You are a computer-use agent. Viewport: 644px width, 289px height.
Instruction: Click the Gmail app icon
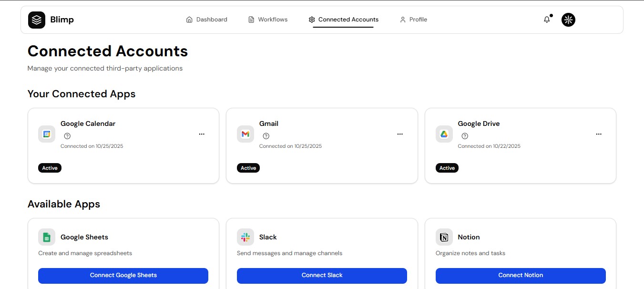(x=245, y=134)
